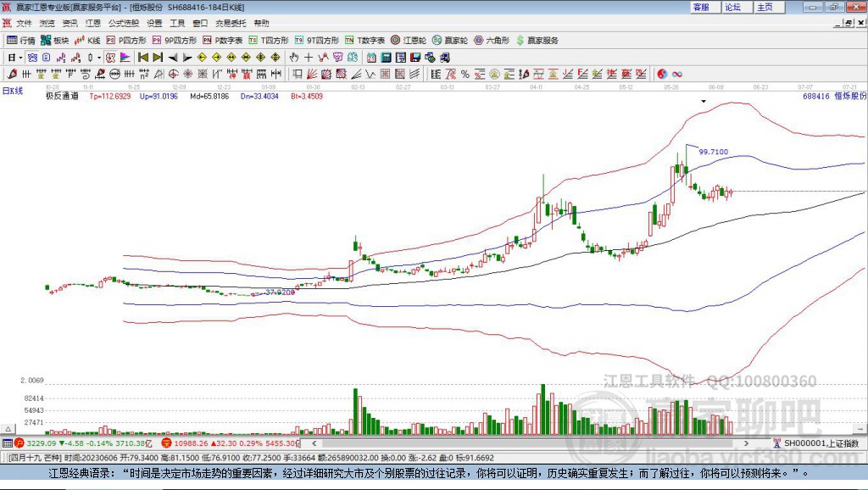Step chart right with black right arrow
This screenshot has width=868, height=490.
click(x=187, y=57)
